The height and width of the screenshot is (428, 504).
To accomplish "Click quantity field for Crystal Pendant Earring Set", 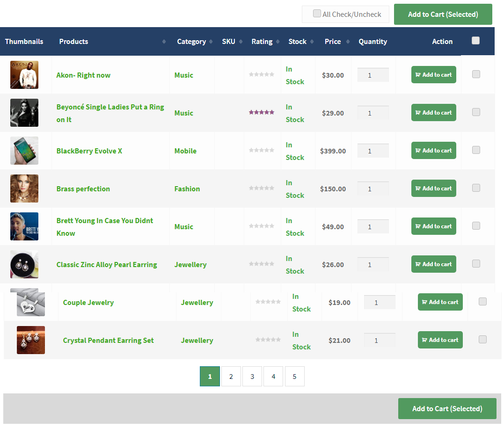I will click(x=380, y=341).
